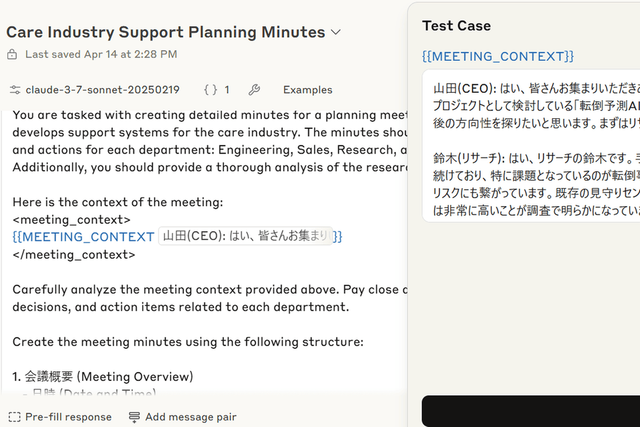Click the Test Case MEETING_CONTEXT variable label
The image size is (640, 427).
[x=498, y=55]
